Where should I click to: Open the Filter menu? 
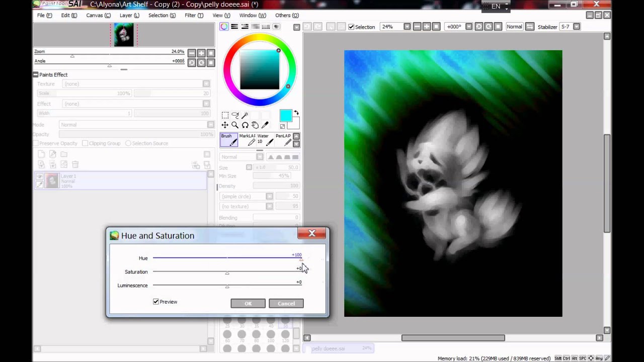pos(194,15)
